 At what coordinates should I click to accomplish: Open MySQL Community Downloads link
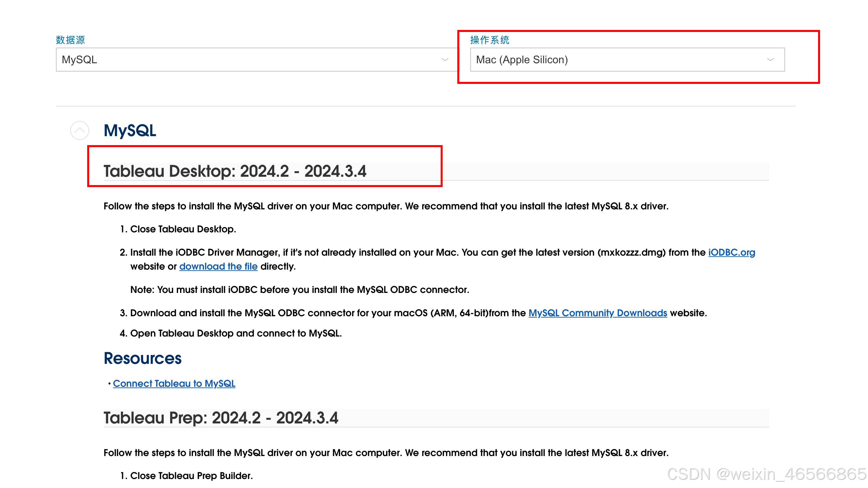597,313
